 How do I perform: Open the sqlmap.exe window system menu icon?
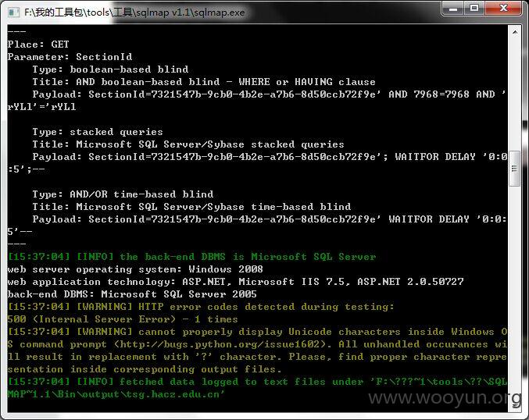[x=14, y=12]
